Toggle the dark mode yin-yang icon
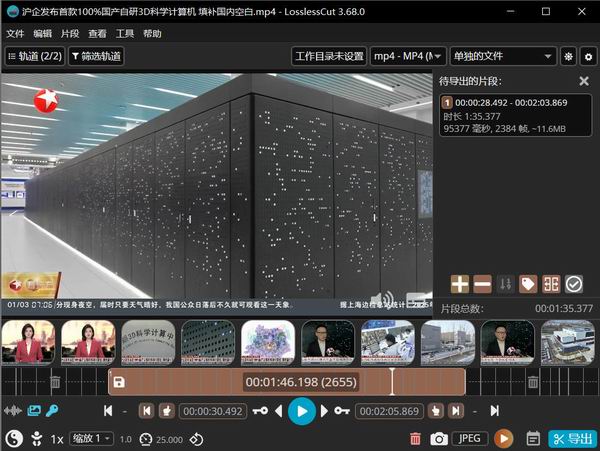The image size is (600, 451). click(x=13, y=438)
